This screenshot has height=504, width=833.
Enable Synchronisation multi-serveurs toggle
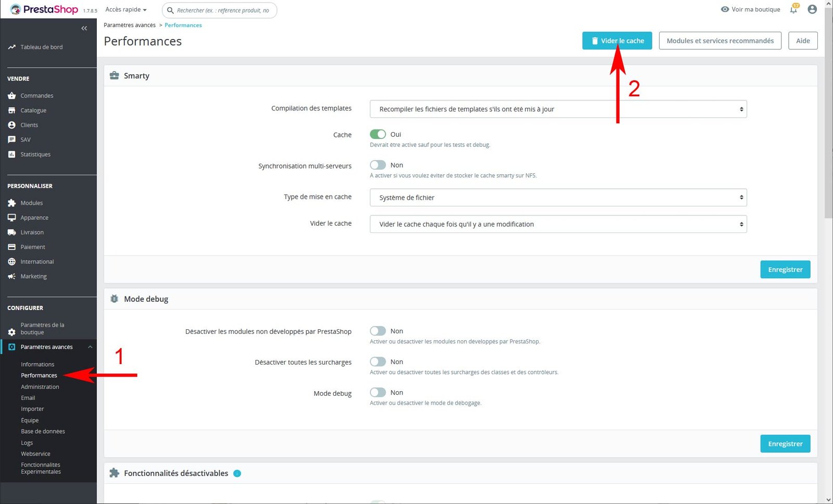click(x=378, y=165)
